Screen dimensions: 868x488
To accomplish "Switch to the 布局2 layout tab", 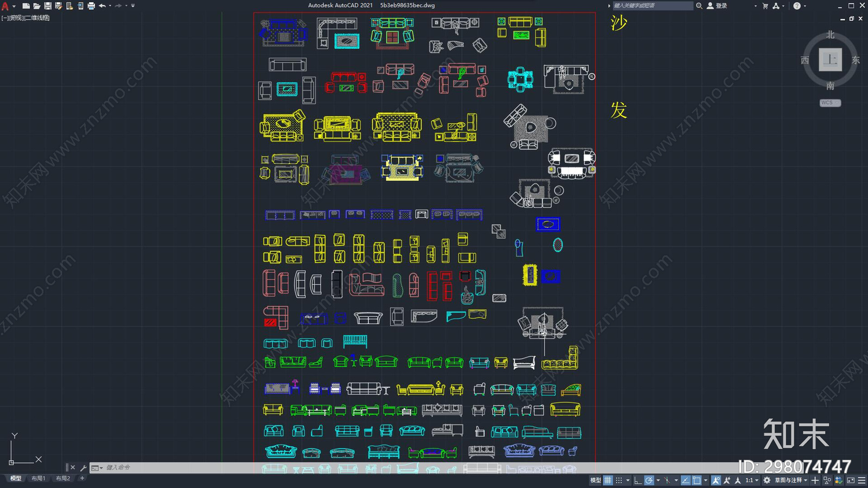I will (x=63, y=478).
